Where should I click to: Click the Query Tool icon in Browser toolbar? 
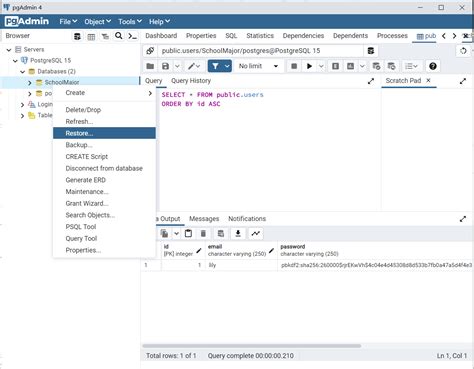click(77, 36)
